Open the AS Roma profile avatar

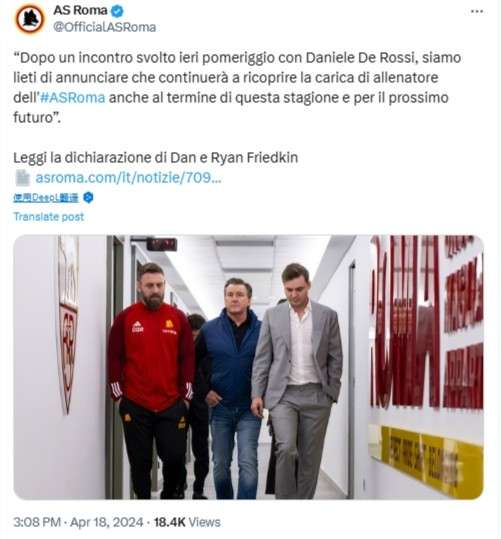pos(30,19)
